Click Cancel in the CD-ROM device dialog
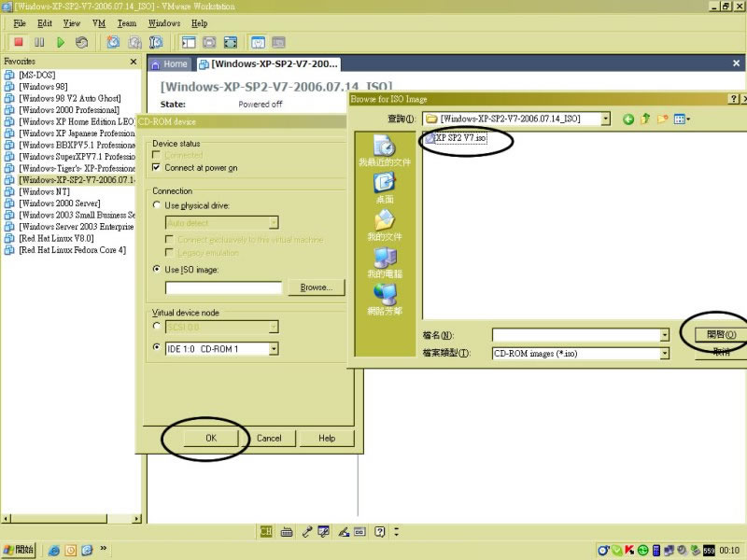This screenshot has height=560, width=747. pos(269,438)
